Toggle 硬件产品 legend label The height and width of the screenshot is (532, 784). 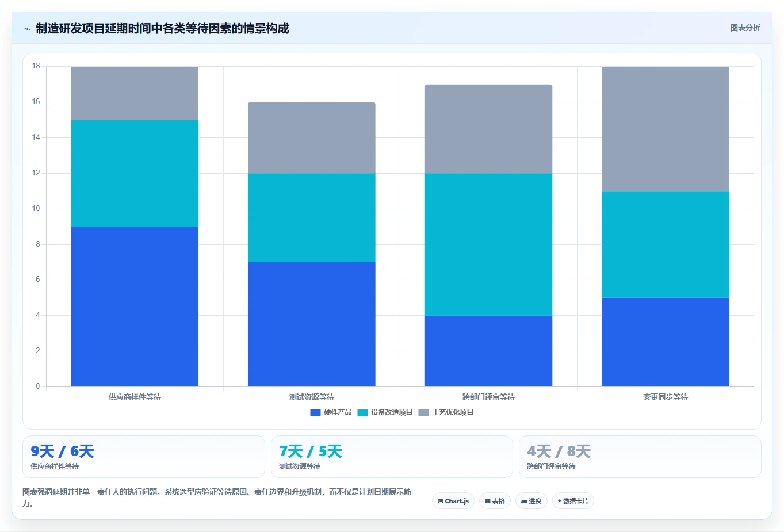tap(338, 412)
